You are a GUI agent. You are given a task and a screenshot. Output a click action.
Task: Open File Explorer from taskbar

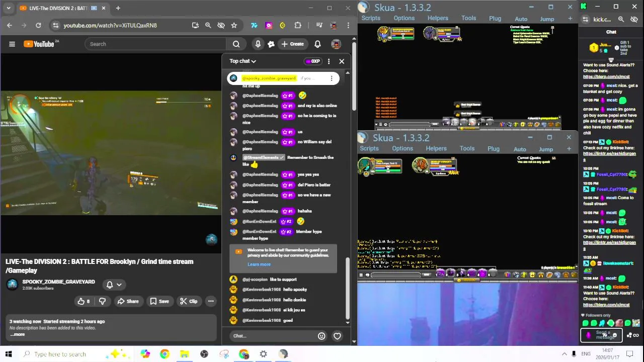pyautogui.click(x=184, y=354)
